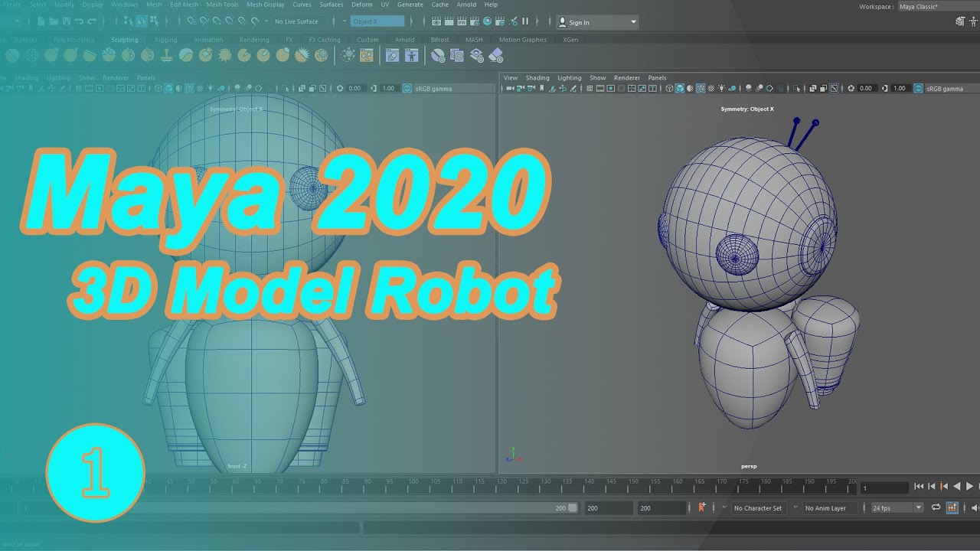Open the Deform menu
Viewport: 980px width, 551px height.
361,5
